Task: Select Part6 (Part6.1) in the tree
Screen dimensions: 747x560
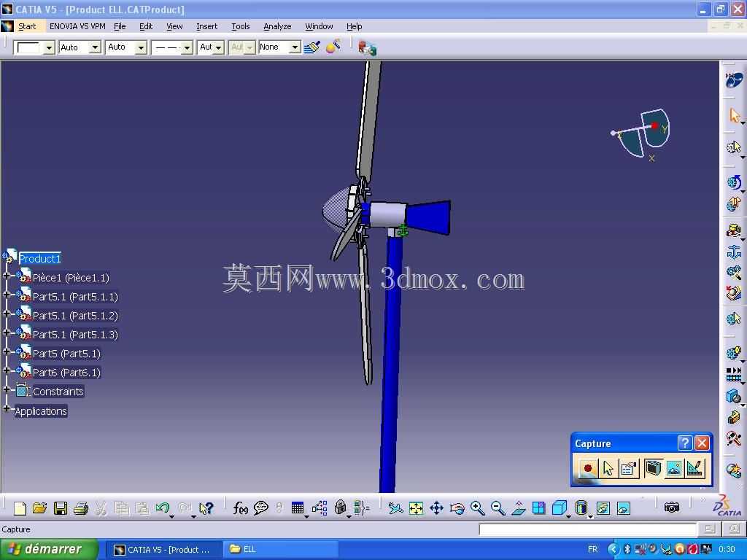Action: [x=66, y=373]
